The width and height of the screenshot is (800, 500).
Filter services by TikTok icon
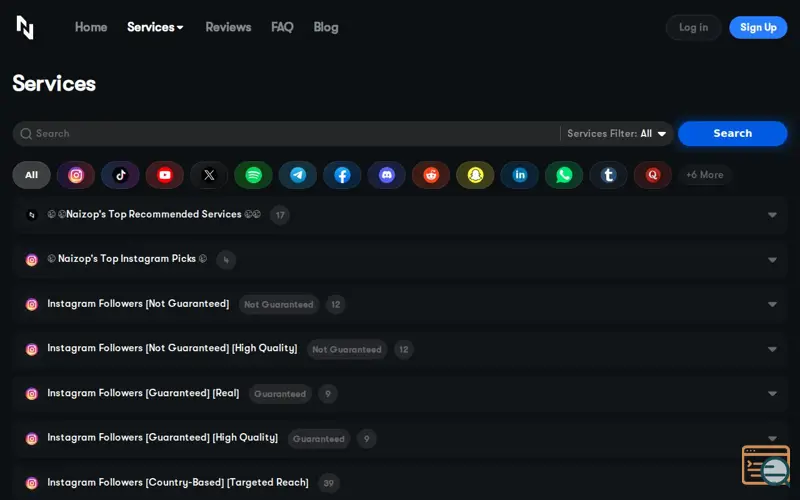[x=120, y=175]
